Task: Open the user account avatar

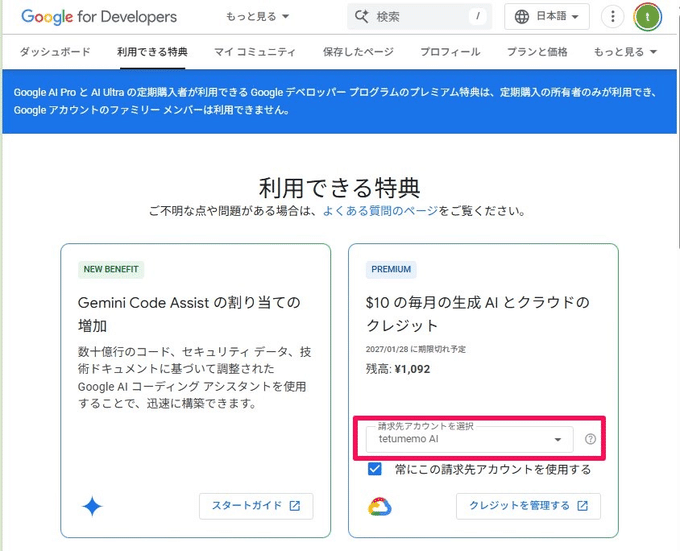Action: 647,16
